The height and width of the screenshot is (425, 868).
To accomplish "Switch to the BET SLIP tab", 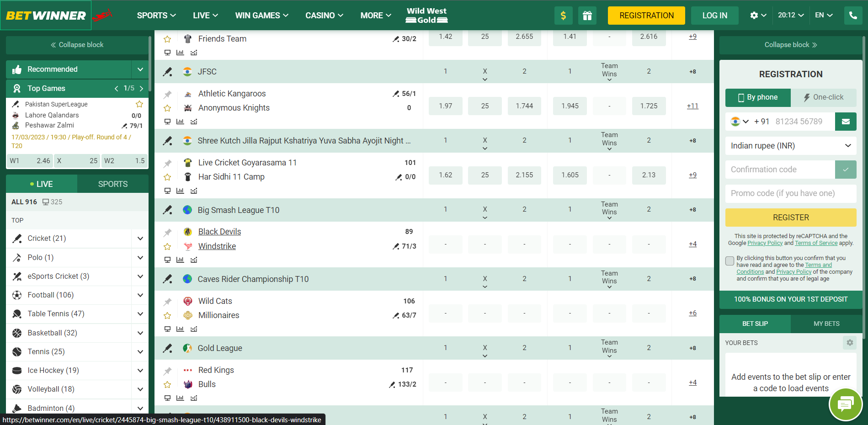I will click(755, 324).
